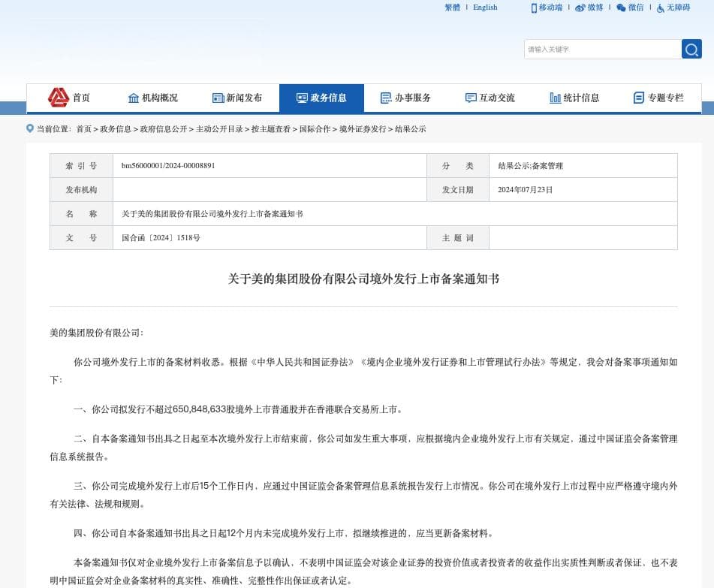Open the 微博 link
Image resolution: width=714 pixels, height=588 pixels.
pos(595,8)
